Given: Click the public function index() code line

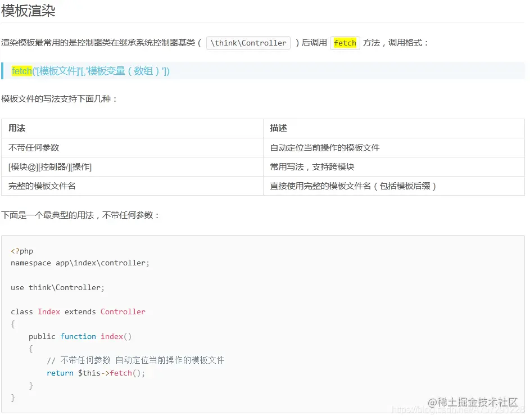Looking at the screenshot, I should 80,336.
